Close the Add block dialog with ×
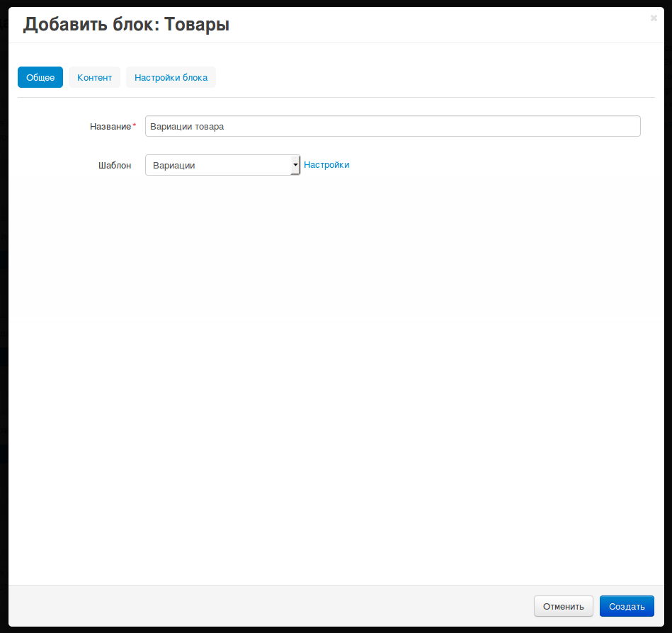The width and height of the screenshot is (672, 633). 654,18
